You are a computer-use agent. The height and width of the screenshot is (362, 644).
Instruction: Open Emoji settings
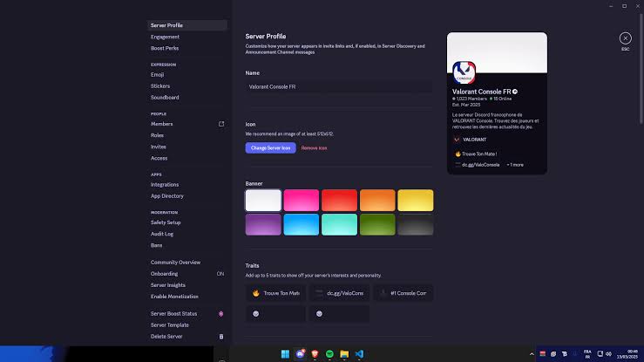(187, 74)
